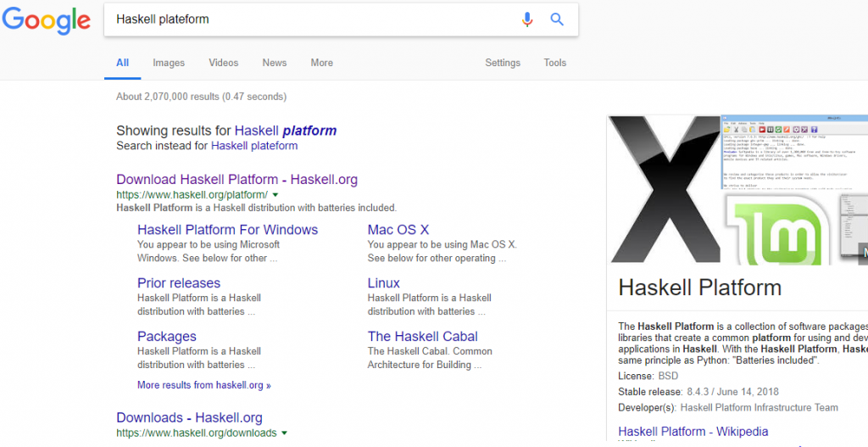Open the More search categories menu
868x447 pixels.
click(321, 63)
